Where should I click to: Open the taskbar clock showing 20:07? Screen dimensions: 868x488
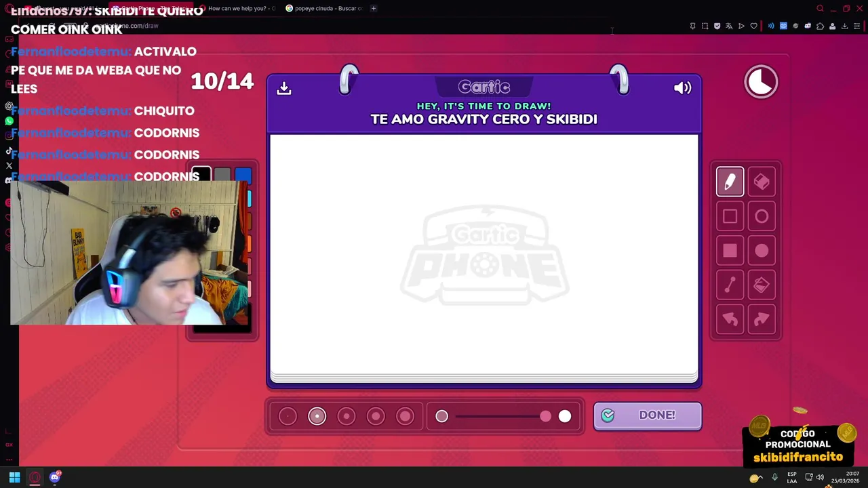pyautogui.click(x=845, y=477)
